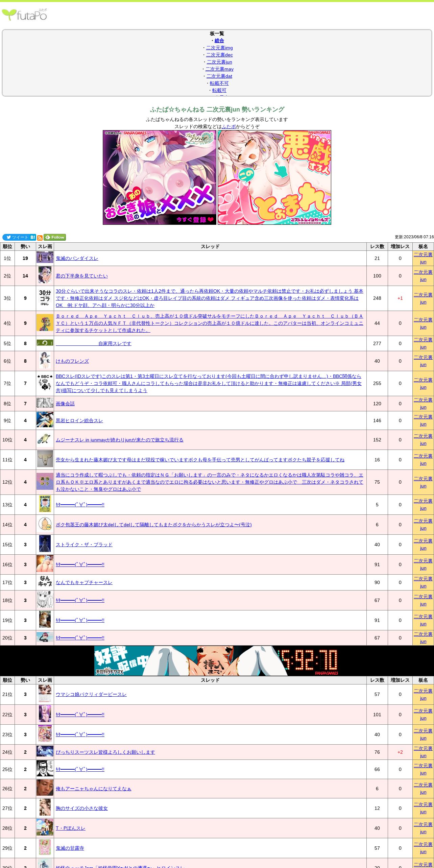Open the 二次元裏dec board link
This screenshot has height=868, width=434.
[x=219, y=55]
